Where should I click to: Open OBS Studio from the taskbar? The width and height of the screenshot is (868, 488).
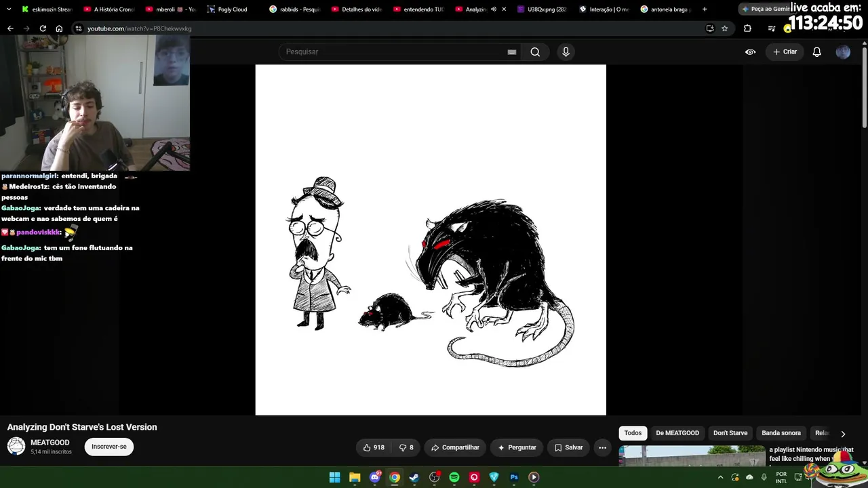point(435,477)
